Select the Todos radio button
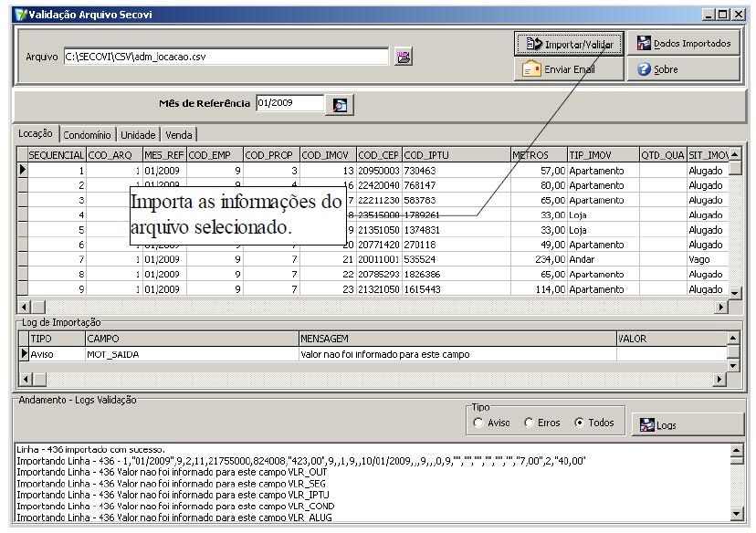This screenshot has height=533, width=756. [x=581, y=423]
